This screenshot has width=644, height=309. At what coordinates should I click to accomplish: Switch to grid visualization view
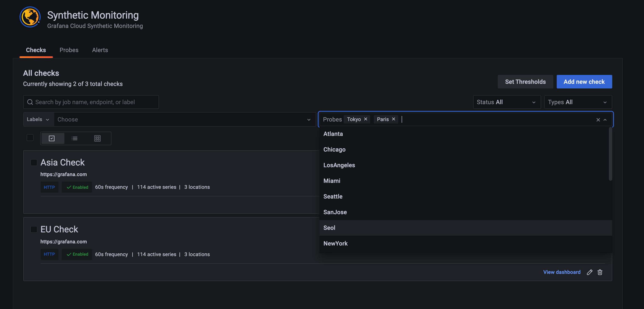pyautogui.click(x=97, y=138)
